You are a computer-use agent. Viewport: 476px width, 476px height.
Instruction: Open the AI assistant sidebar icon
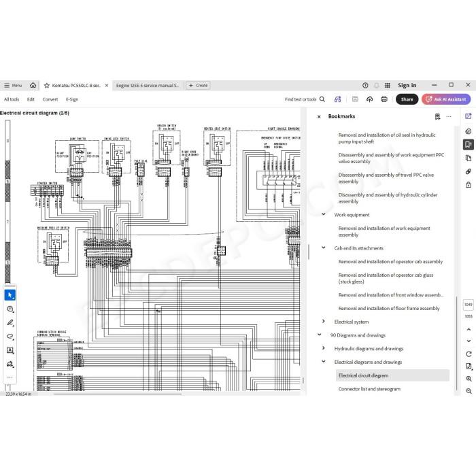click(x=468, y=116)
